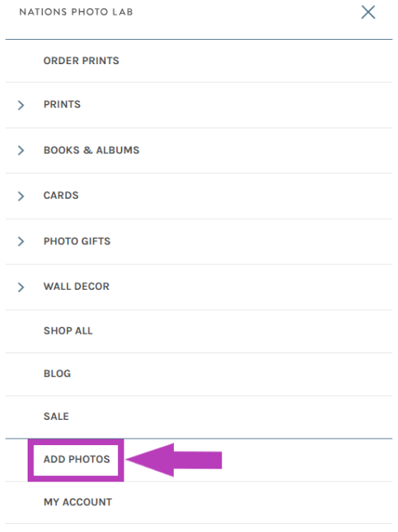Expand the Photo Gifts chevron
Image resolution: width=398 pixels, height=532 pixels.
coord(21,241)
